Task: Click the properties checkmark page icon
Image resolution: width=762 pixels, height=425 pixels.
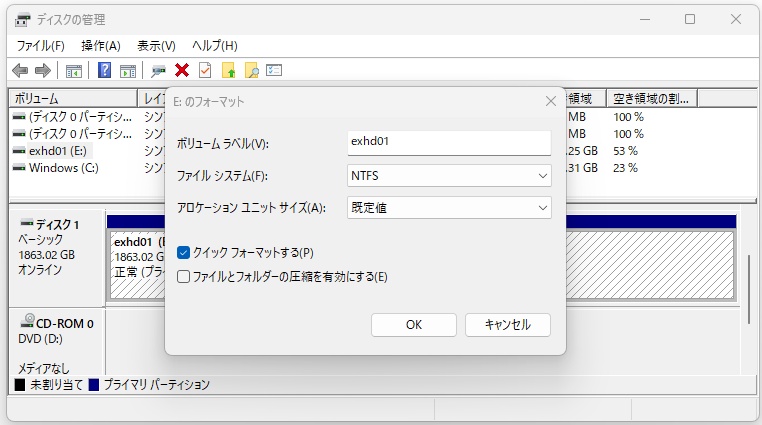Action: click(x=205, y=70)
